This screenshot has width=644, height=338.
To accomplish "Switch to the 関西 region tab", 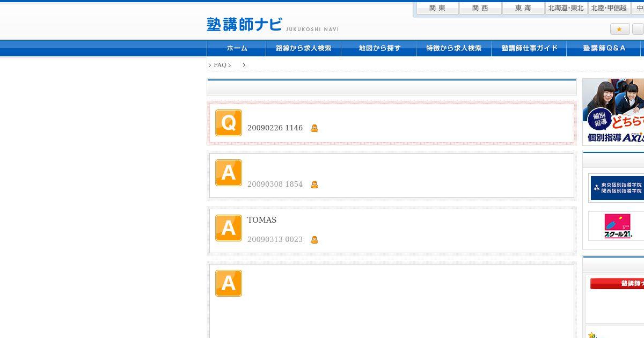I will tap(480, 8).
